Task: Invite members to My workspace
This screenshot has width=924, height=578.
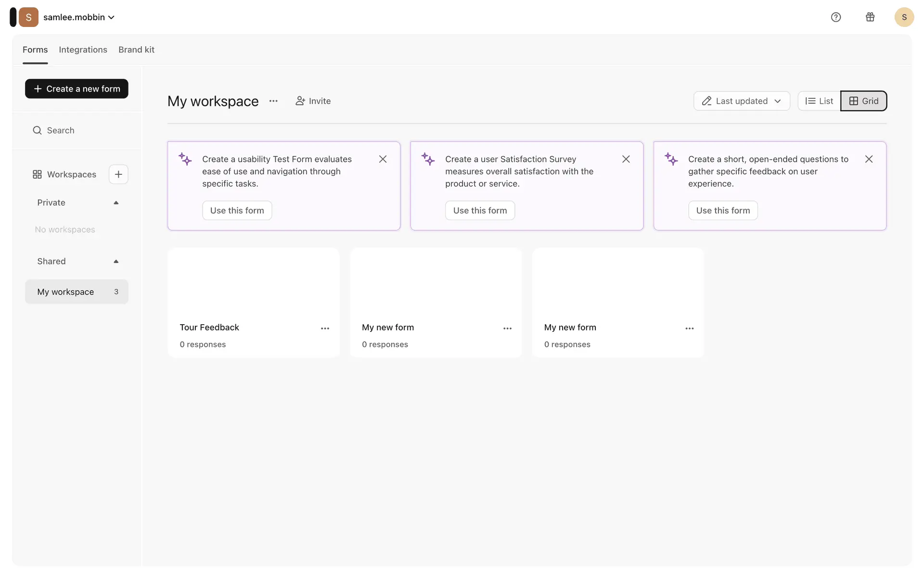Action: [313, 101]
